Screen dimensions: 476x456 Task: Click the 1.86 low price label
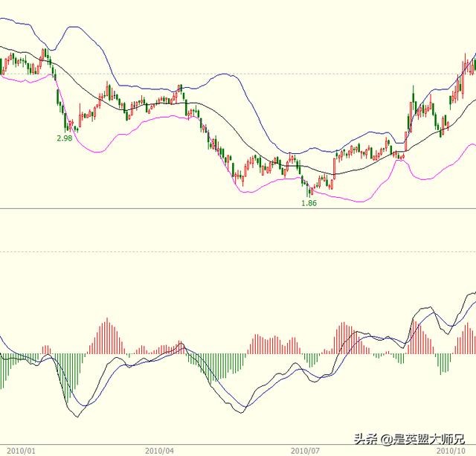[309, 202]
